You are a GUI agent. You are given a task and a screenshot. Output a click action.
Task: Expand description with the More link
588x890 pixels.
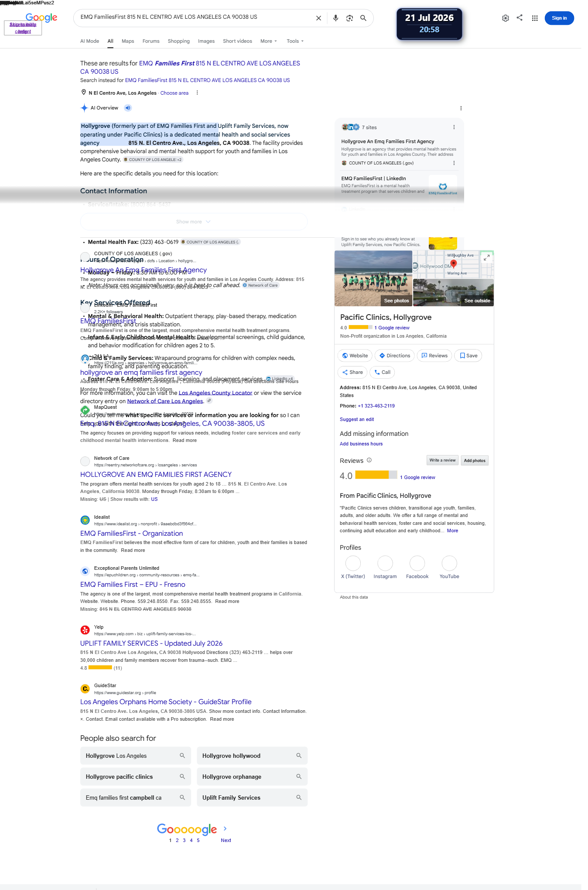452,531
